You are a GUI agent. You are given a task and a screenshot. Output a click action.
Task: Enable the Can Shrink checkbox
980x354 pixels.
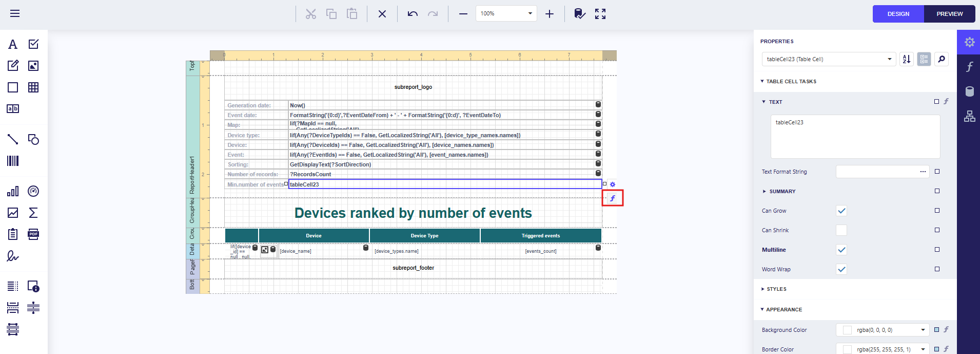coord(841,230)
